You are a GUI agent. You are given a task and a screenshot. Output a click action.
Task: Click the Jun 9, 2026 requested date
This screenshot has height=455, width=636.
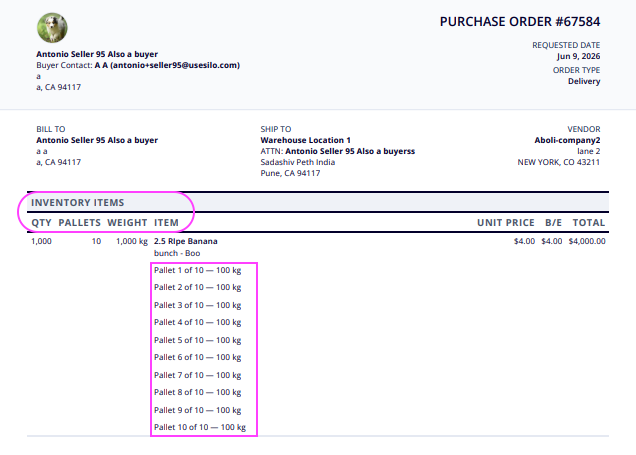pyautogui.click(x=578, y=56)
